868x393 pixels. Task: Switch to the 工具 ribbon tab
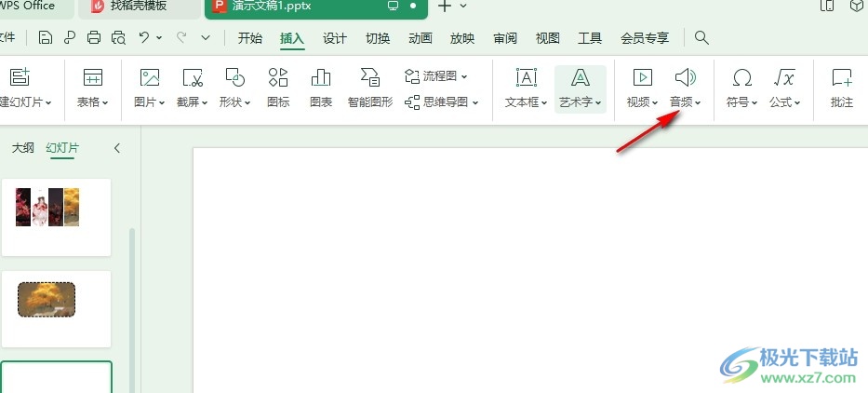pos(590,38)
